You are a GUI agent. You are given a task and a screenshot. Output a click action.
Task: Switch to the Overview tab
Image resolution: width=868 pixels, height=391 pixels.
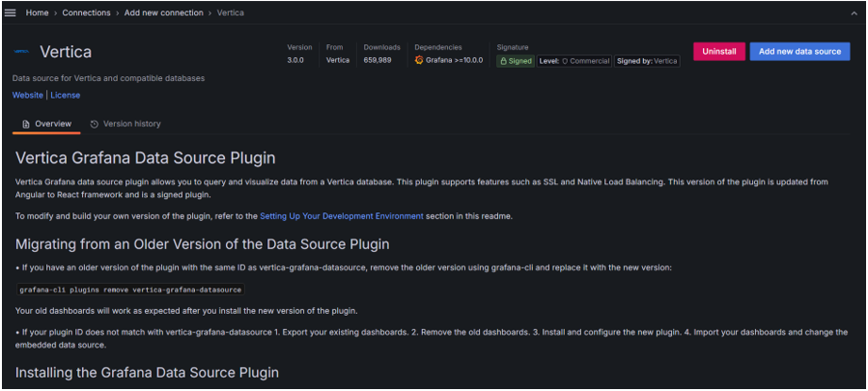pos(46,124)
